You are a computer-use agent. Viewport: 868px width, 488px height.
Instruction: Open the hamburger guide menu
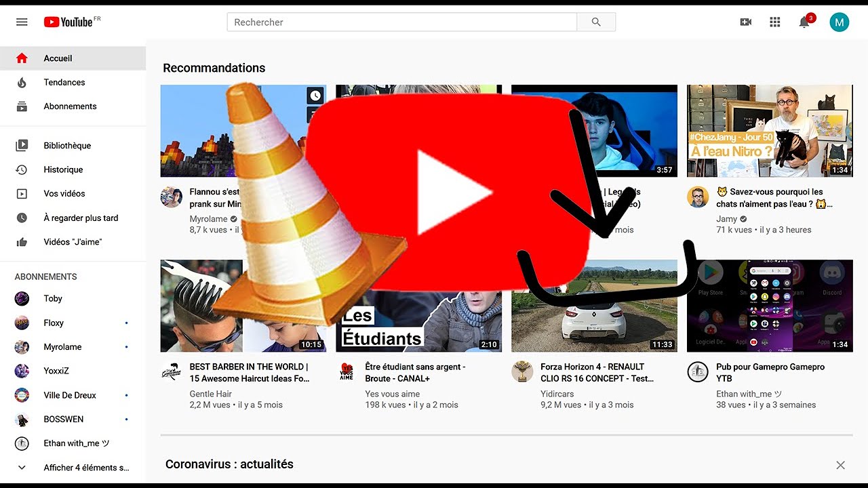(x=22, y=22)
